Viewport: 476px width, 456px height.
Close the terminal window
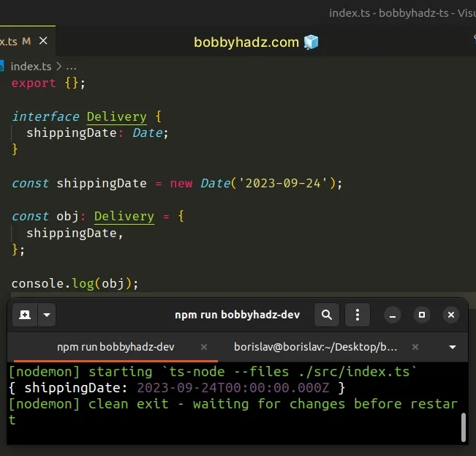click(x=451, y=315)
